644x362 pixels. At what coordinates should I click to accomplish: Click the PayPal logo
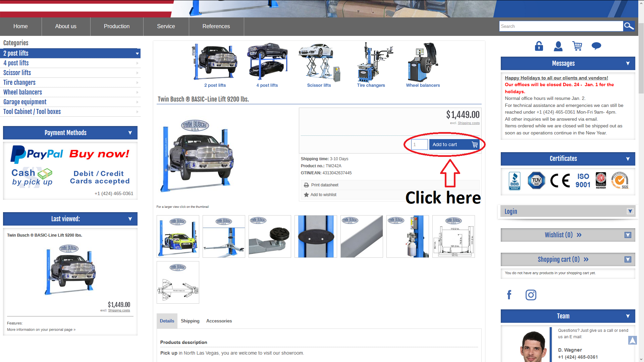(x=37, y=154)
